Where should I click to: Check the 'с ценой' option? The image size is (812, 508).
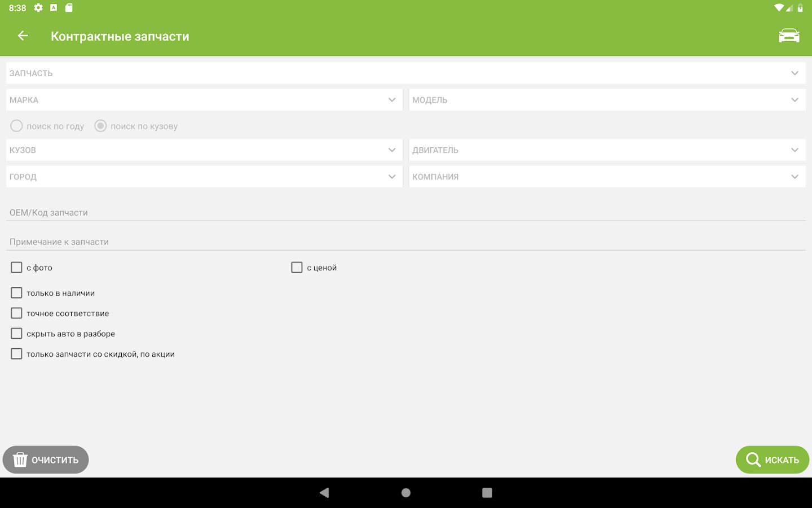coord(297,268)
